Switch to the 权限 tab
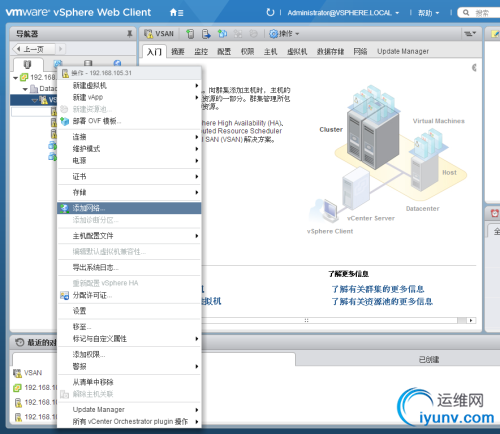Image resolution: width=500 pixels, height=434 pixels. (247, 52)
